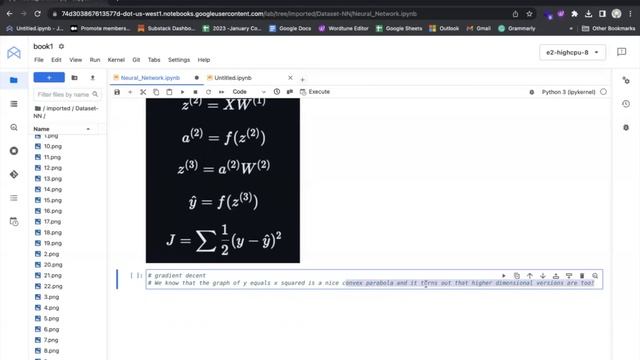
Task: Interrupt the kernel with the stop icon
Action: (x=195, y=92)
